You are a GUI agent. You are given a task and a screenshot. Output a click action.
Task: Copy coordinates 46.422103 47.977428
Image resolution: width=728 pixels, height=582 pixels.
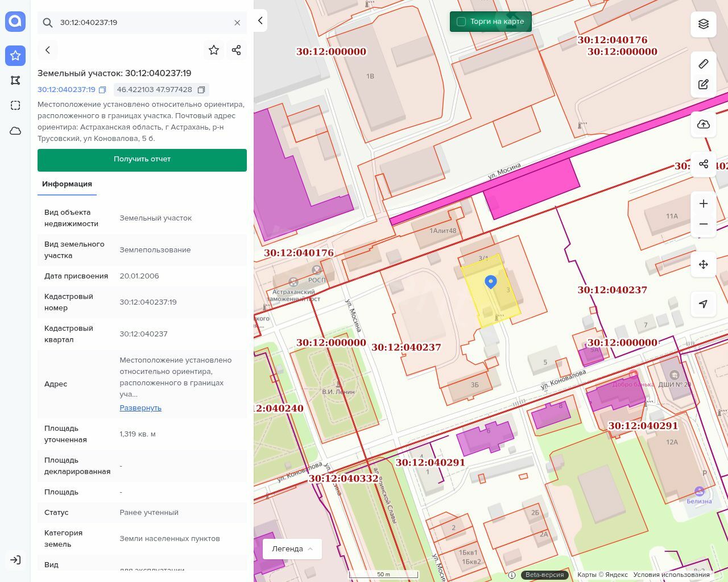point(201,90)
